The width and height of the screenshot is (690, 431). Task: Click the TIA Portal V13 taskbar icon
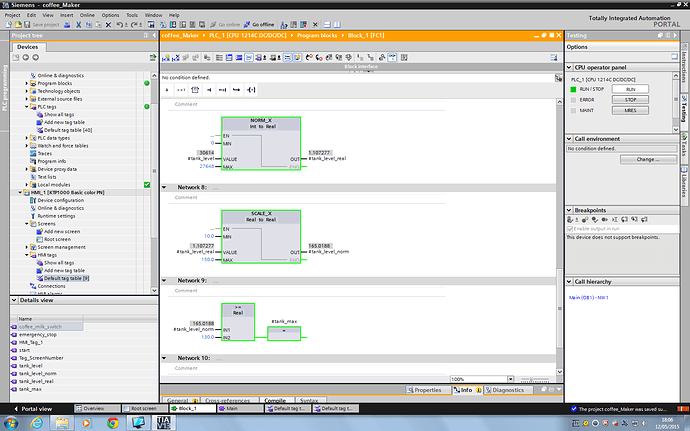[163, 423]
